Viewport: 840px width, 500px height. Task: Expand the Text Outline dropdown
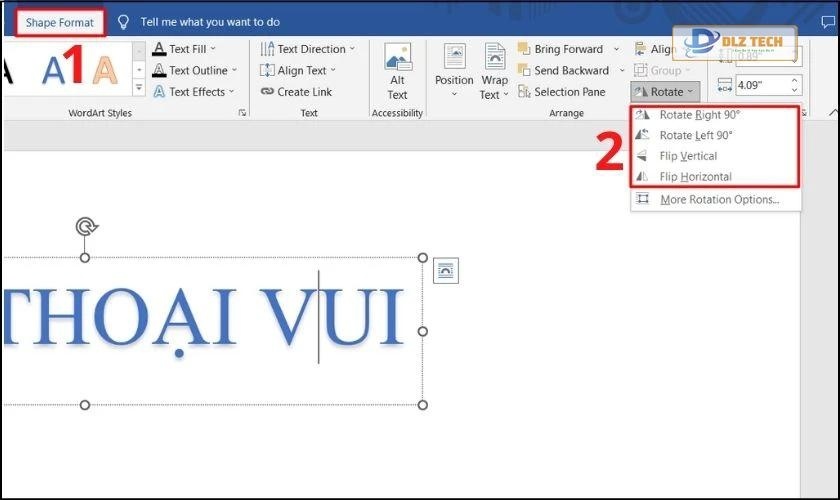coord(234,70)
